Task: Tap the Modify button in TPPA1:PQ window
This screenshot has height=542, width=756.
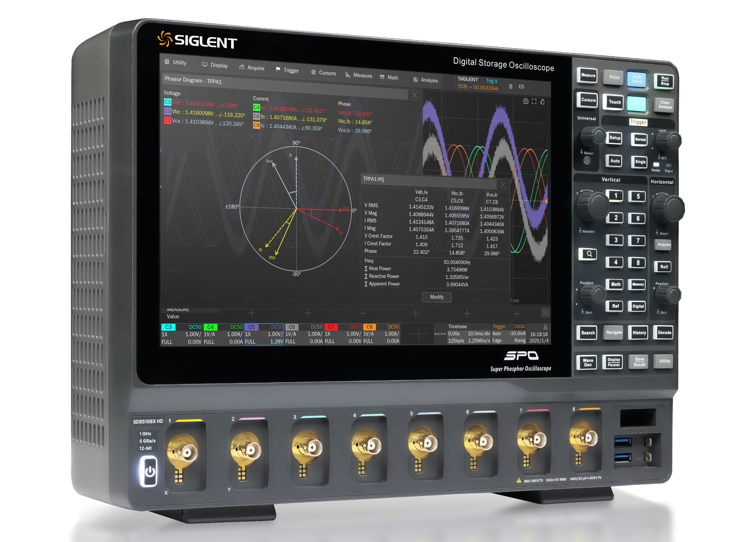Action: [x=437, y=297]
